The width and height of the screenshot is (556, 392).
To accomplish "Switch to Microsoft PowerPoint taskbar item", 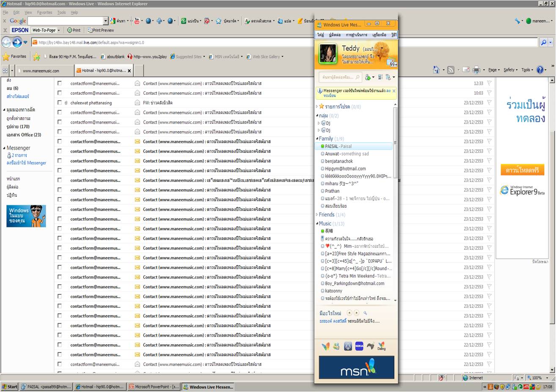I will (x=154, y=387).
